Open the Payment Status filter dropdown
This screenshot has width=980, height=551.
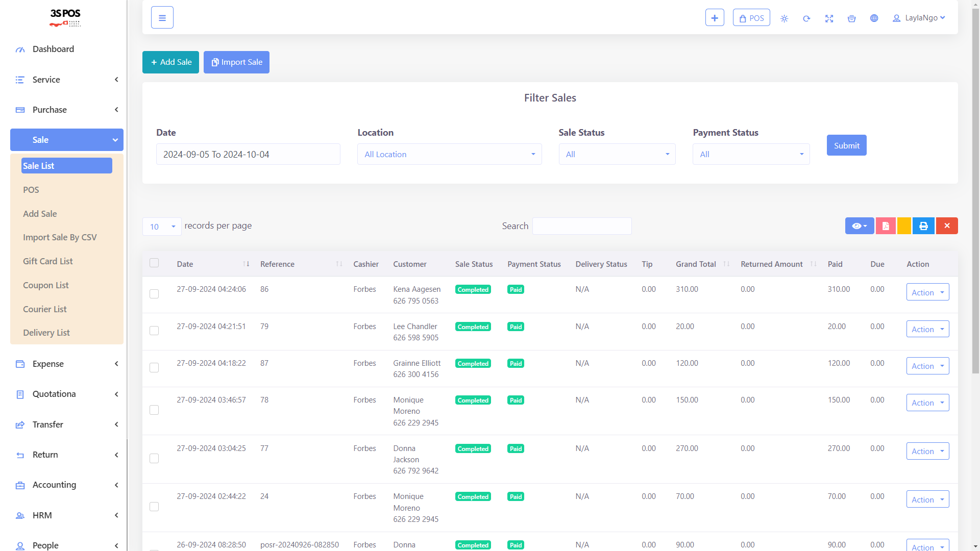pyautogui.click(x=751, y=155)
